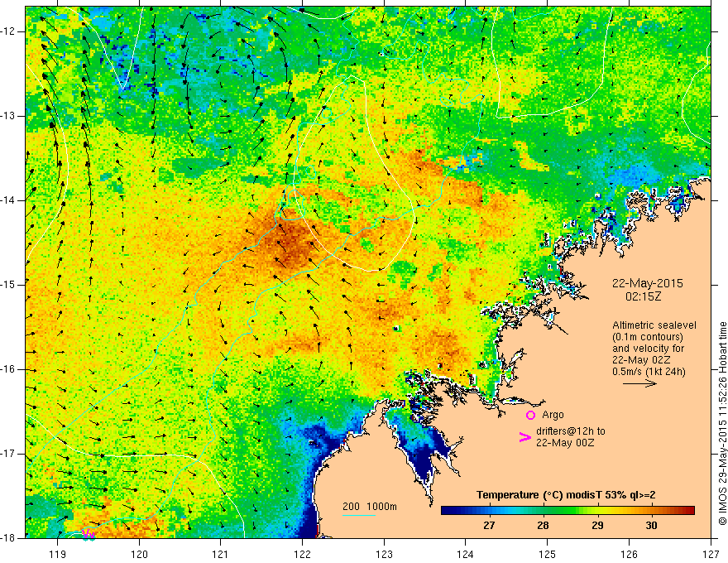This screenshot has width=728, height=563.
Task: Click the latitude axis label -12
Action: coord(8,31)
